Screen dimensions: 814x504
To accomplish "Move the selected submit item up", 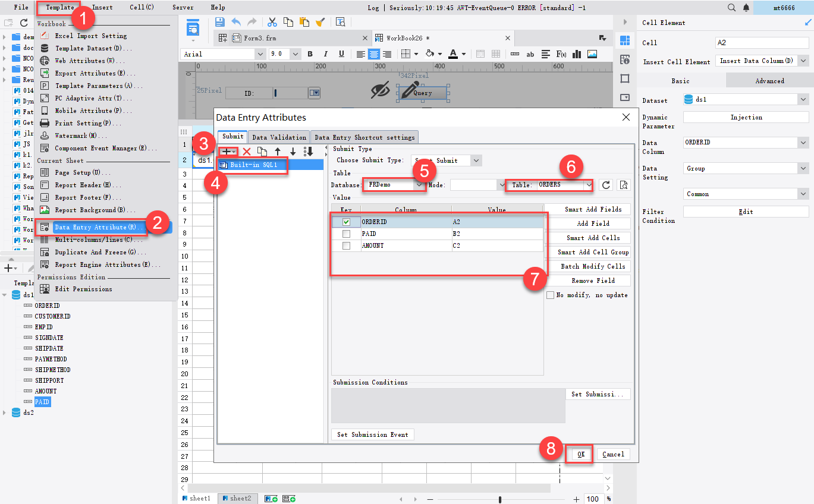I will coord(277,152).
